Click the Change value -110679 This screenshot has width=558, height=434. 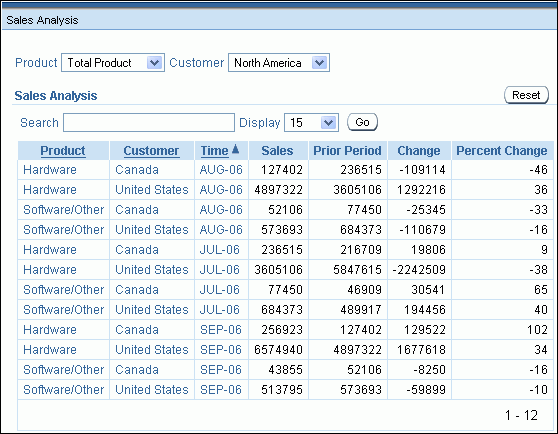[x=422, y=230]
